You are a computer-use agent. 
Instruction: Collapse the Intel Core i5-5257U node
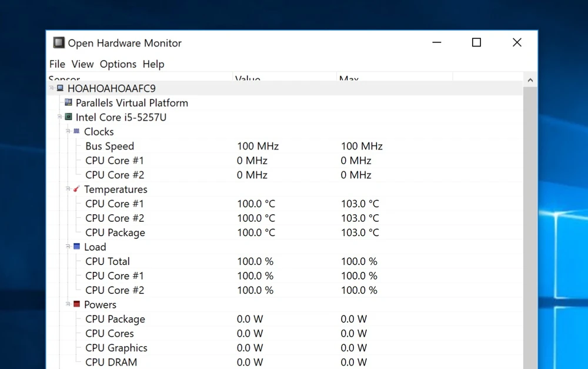click(x=59, y=117)
